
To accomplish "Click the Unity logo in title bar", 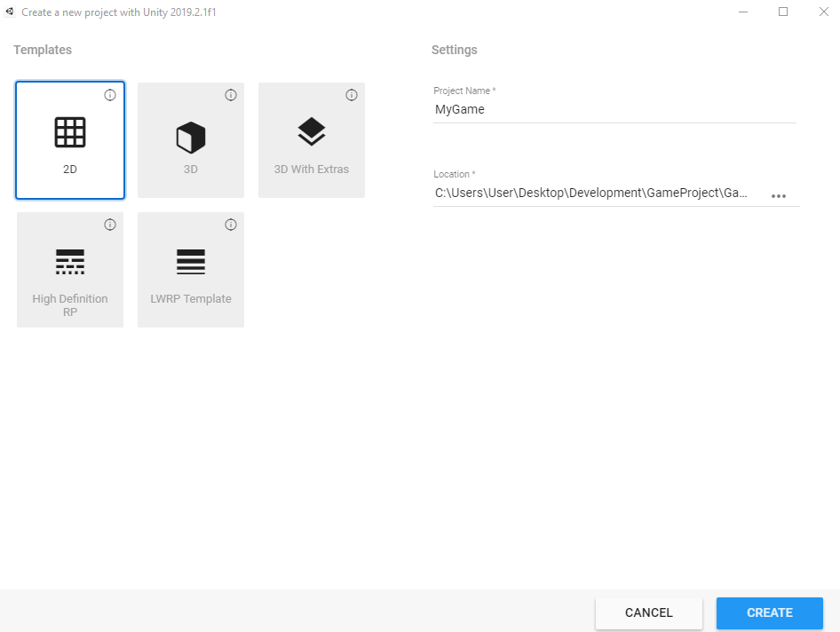I will click(10, 12).
